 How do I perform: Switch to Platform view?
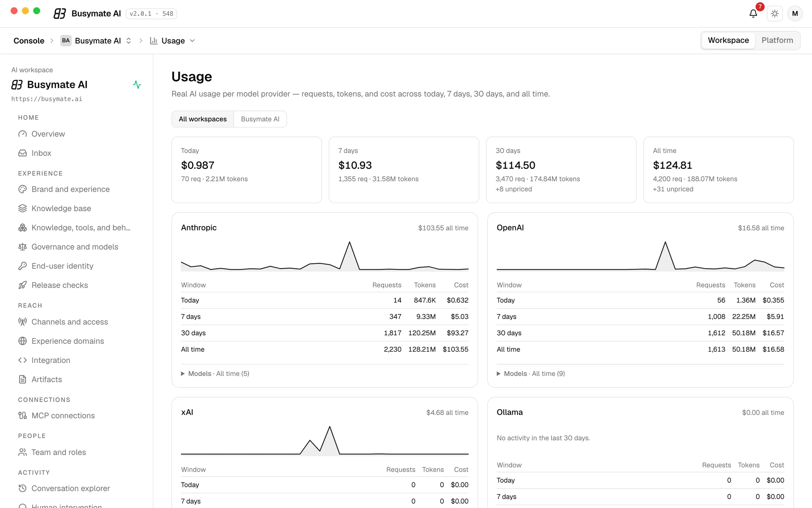777,40
